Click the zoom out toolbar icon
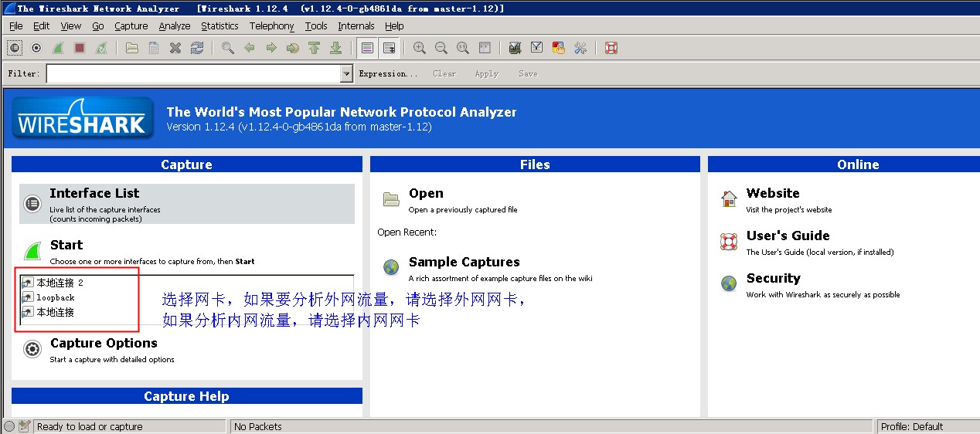This screenshot has width=980, height=434. coord(441,48)
